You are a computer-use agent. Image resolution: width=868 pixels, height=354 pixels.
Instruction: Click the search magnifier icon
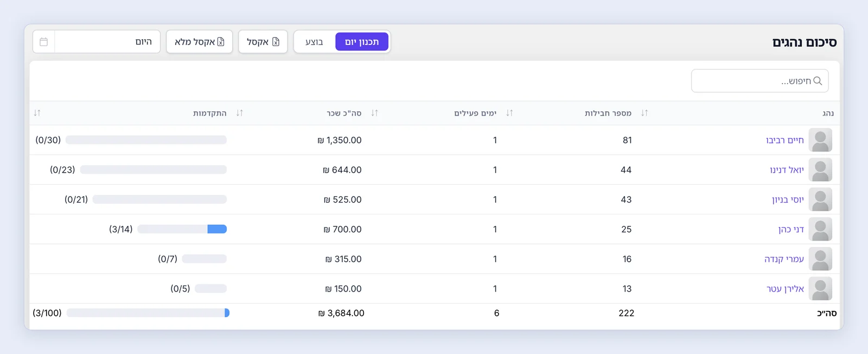pos(818,81)
